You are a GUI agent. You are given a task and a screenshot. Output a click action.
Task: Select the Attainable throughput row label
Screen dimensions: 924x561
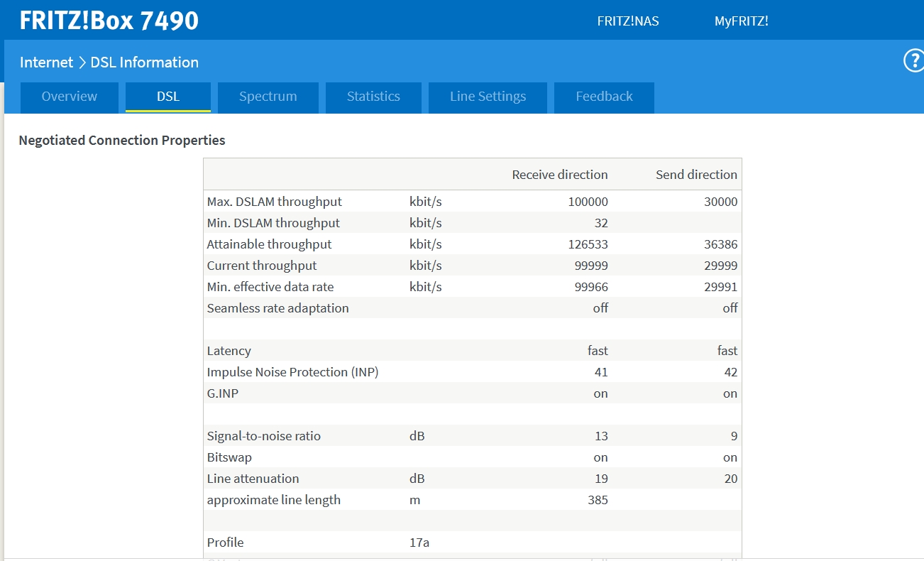point(269,244)
